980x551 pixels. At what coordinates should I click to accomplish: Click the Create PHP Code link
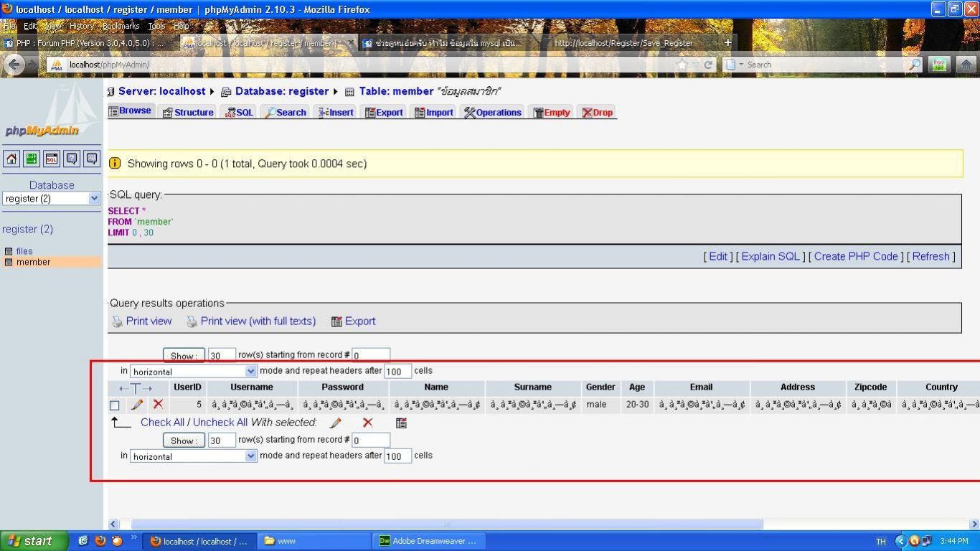[x=856, y=256]
